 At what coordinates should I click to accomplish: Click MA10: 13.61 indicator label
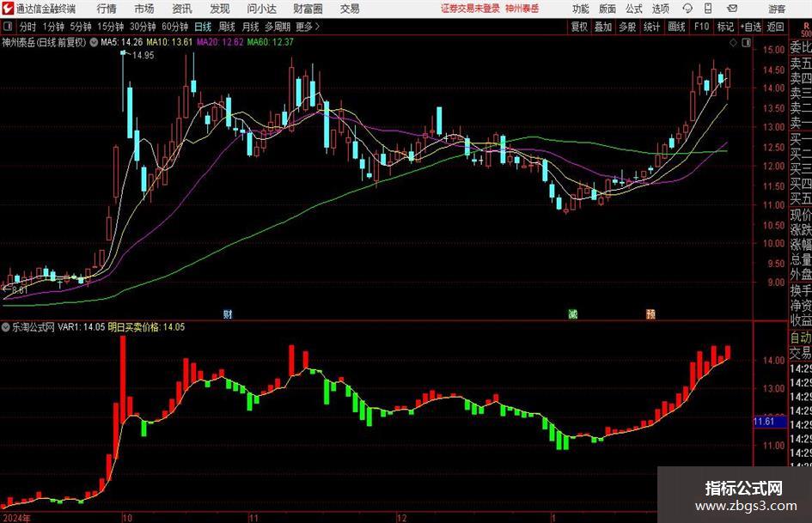169,42
